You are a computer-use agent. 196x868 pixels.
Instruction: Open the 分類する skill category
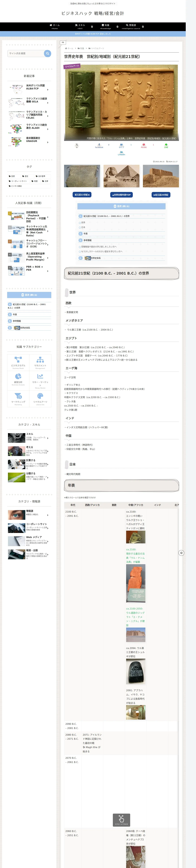click(29, 477)
